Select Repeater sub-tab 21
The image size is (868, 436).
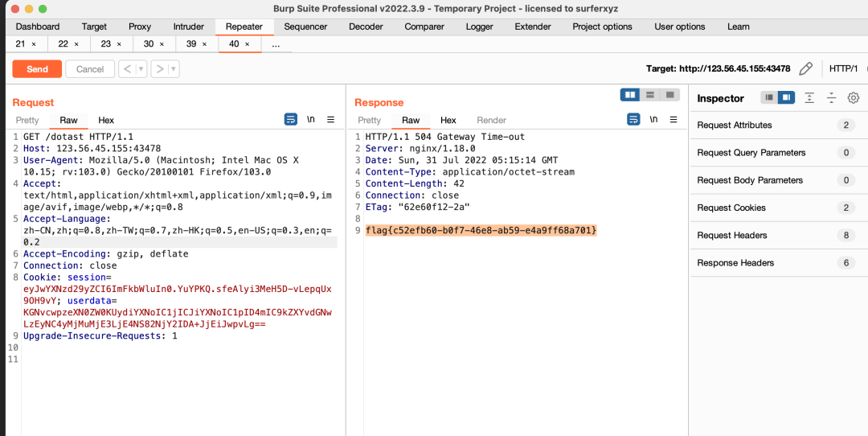20,43
